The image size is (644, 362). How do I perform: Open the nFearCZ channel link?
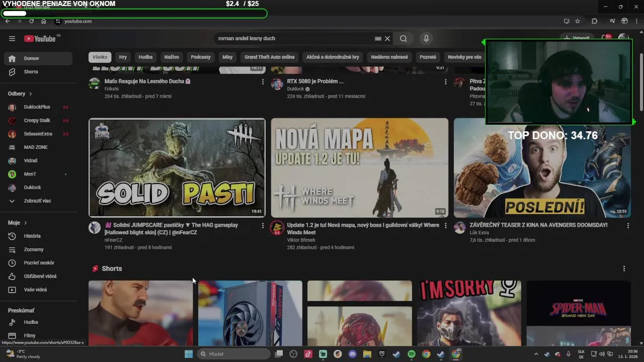pyautogui.click(x=113, y=240)
